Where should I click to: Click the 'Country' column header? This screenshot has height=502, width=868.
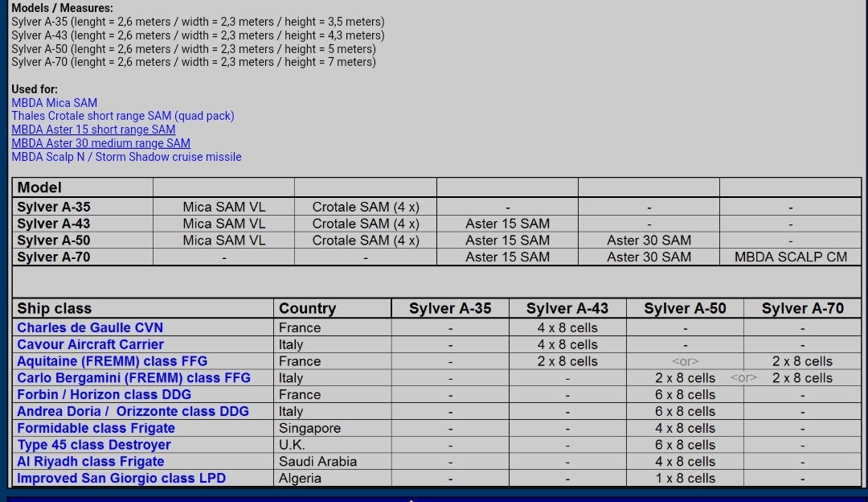[307, 308]
